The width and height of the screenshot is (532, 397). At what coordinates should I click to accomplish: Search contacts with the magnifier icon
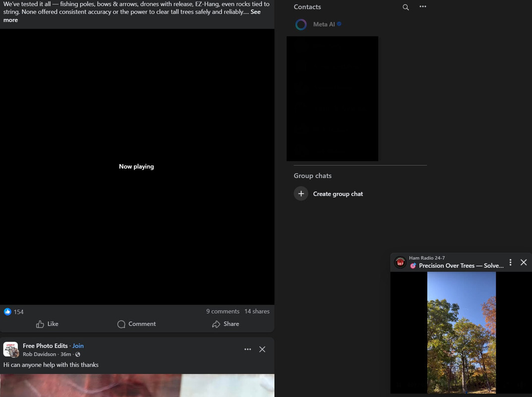[x=406, y=7]
